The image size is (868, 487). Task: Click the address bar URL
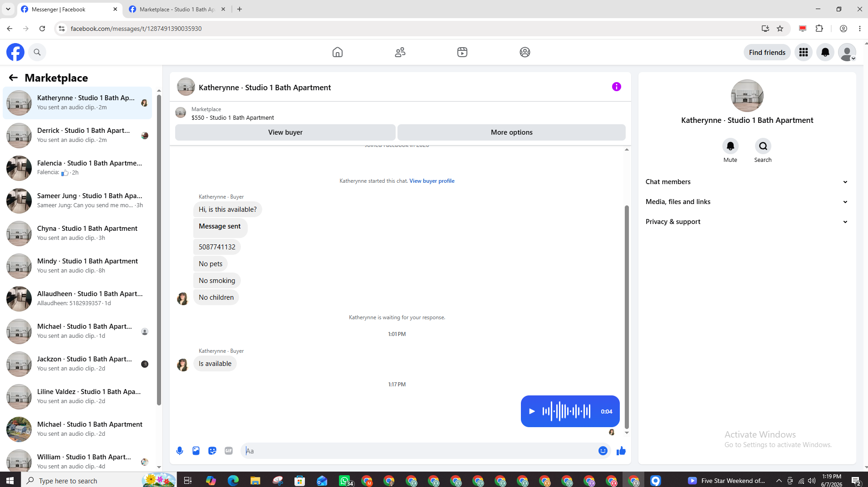click(x=136, y=29)
